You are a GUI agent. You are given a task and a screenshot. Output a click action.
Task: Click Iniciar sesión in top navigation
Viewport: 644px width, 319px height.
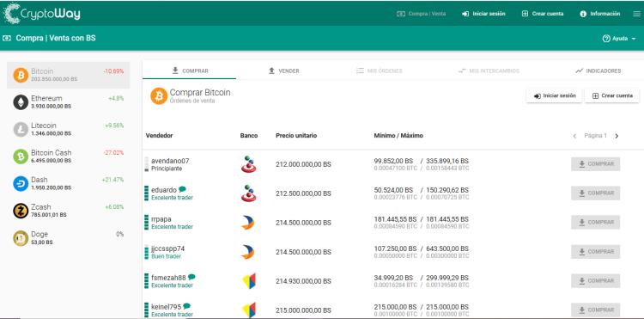[483, 14]
